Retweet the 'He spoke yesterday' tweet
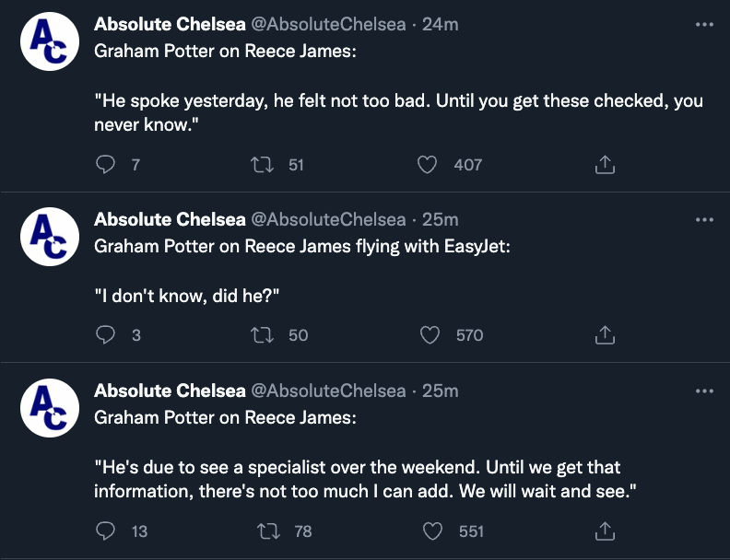 pyautogui.click(x=262, y=165)
